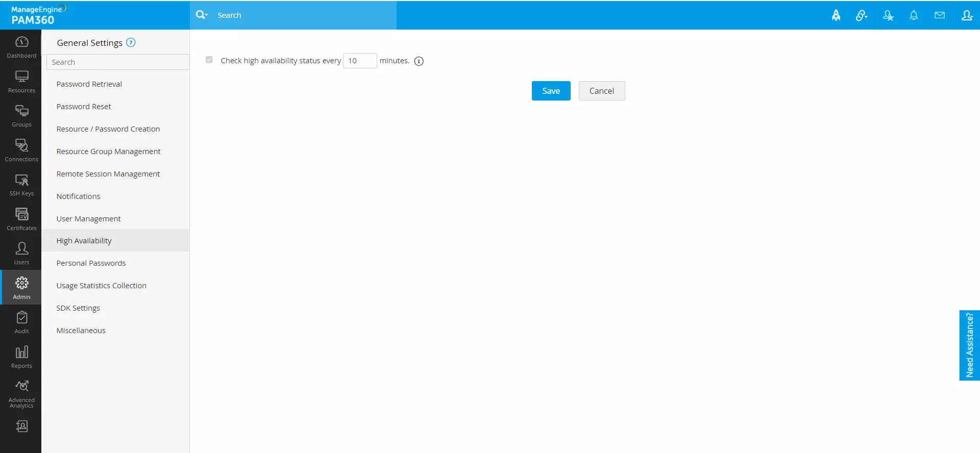
Task: Click the user star icon in top bar
Action: [x=888, y=15]
